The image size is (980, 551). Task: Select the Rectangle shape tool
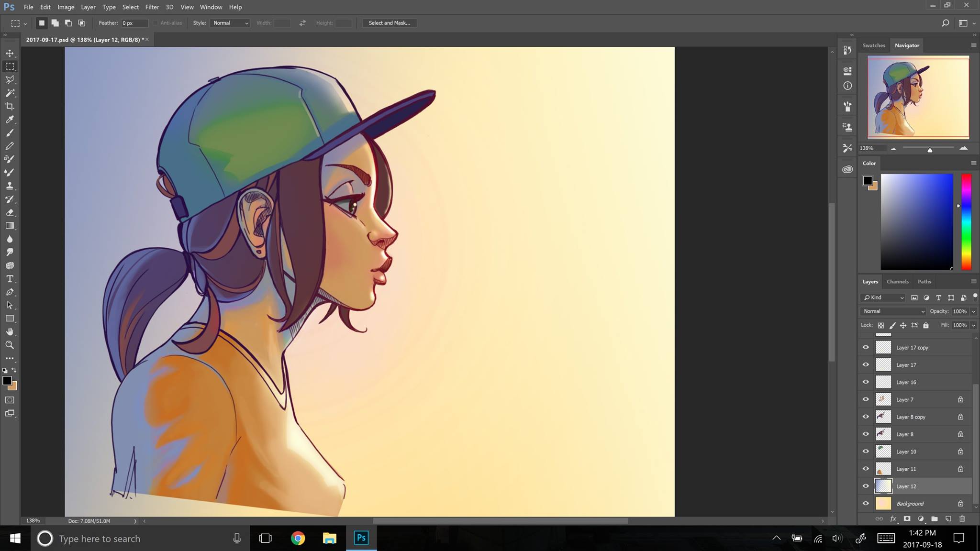click(10, 319)
